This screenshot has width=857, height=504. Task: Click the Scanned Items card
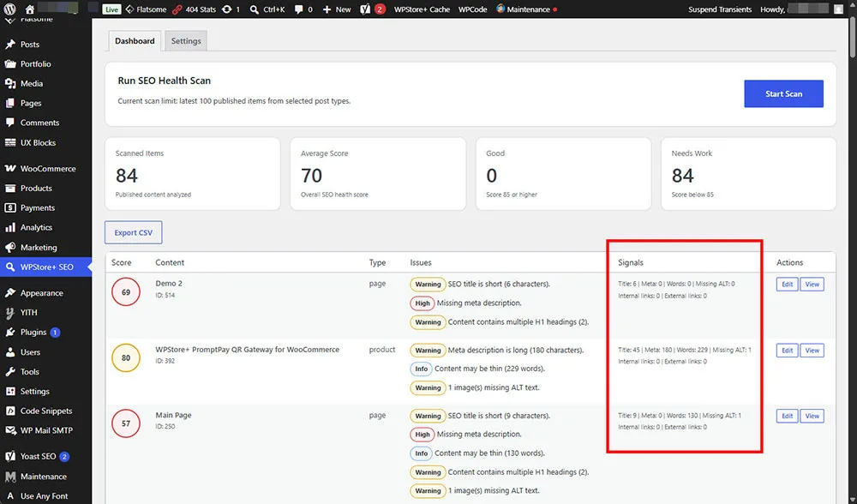192,174
